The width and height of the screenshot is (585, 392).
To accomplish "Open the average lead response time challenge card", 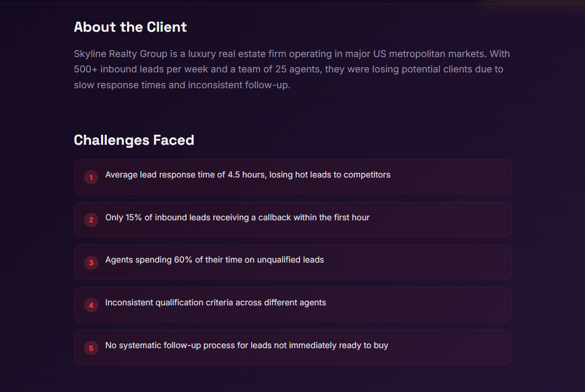I will pos(292,177).
